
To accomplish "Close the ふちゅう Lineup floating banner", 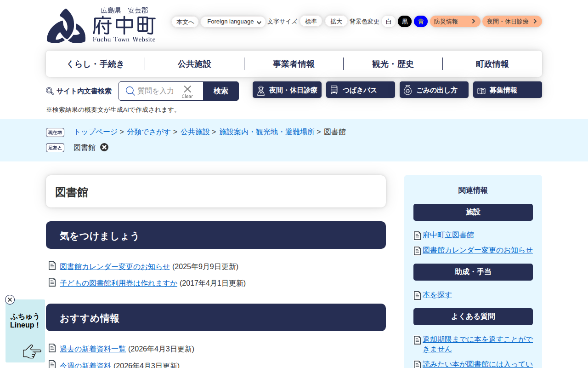I will (10, 300).
